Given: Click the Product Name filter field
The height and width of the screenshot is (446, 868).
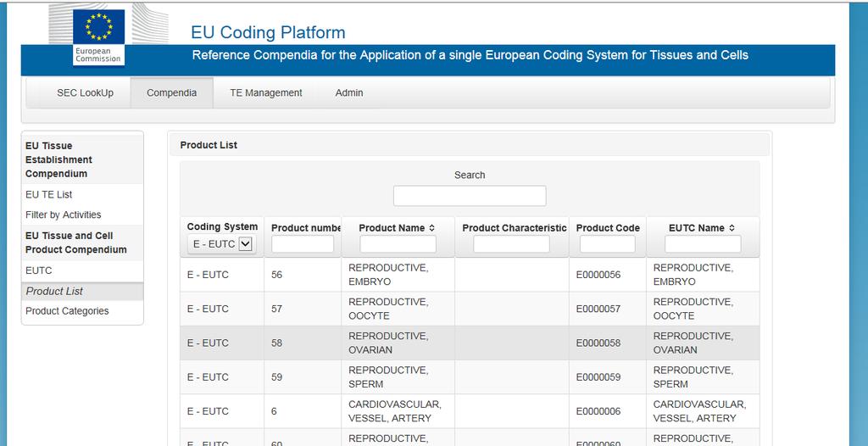Looking at the screenshot, I should (x=398, y=244).
